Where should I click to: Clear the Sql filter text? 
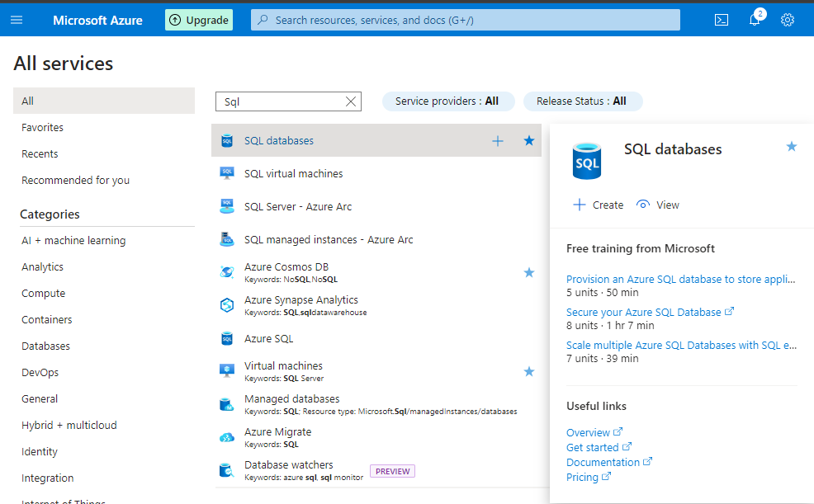351,101
